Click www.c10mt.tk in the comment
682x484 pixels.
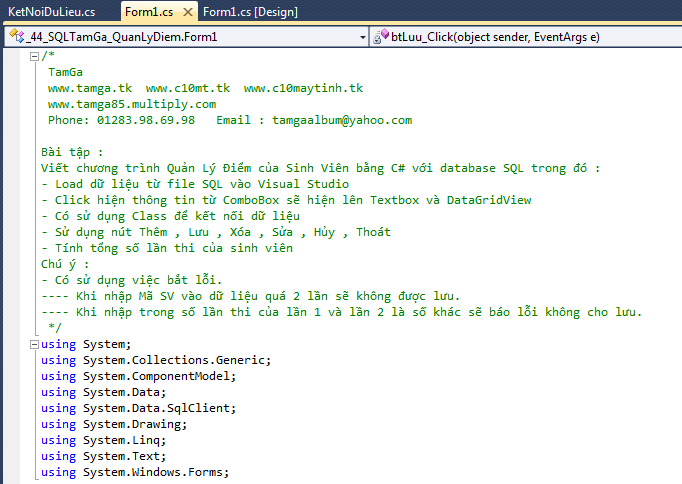(x=188, y=88)
